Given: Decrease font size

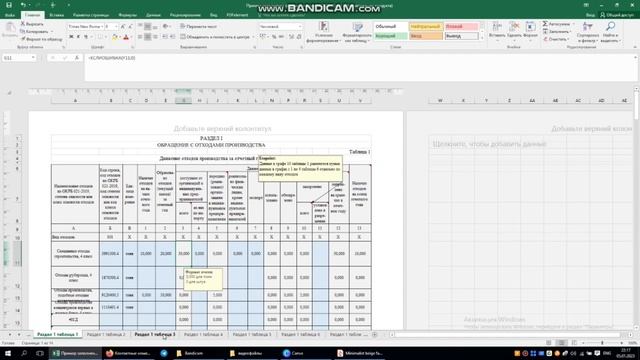Looking at the screenshot, I should tap(130, 27).
